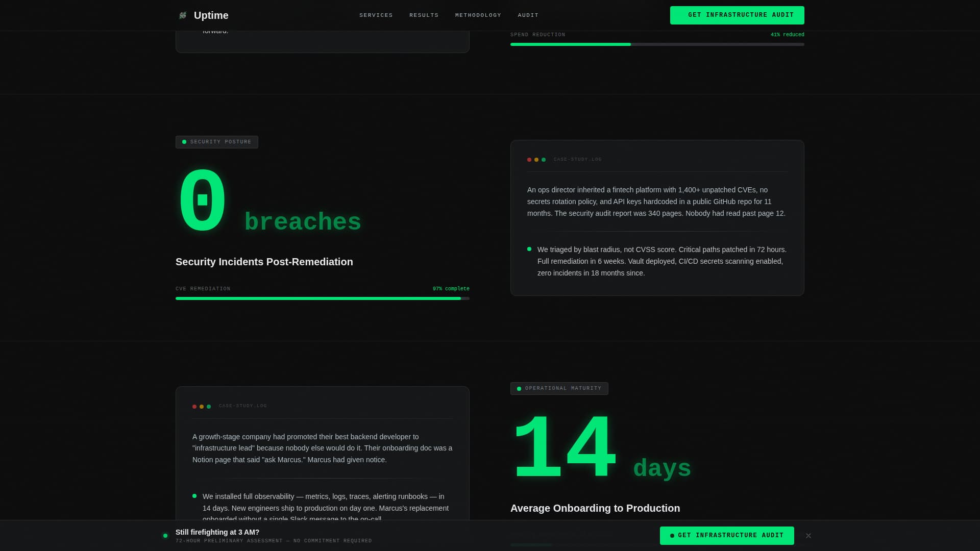Screen dimensions: 980x551
Task: Click the Uptime logo icon
Action: pyautogui.click(x=183, y=15)
